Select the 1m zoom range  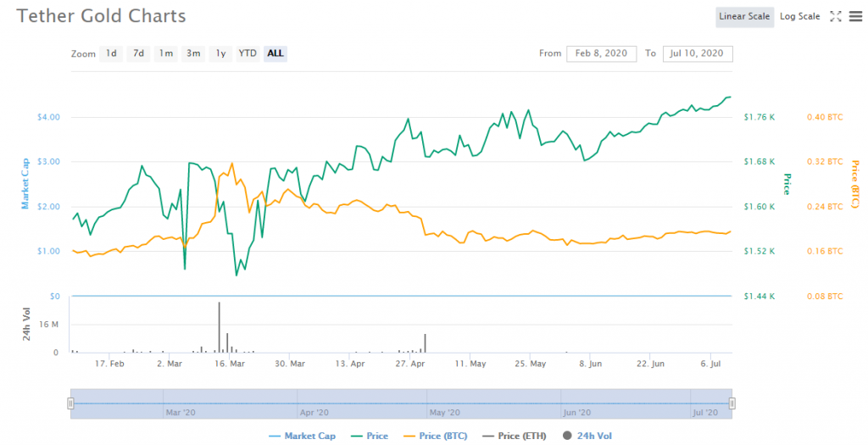[x=166, y=53]
